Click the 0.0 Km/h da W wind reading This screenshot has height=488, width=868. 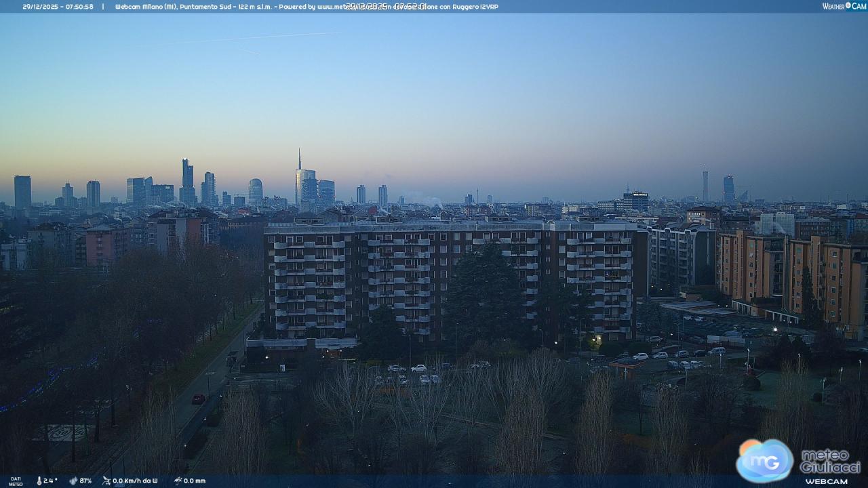(135, 481)
